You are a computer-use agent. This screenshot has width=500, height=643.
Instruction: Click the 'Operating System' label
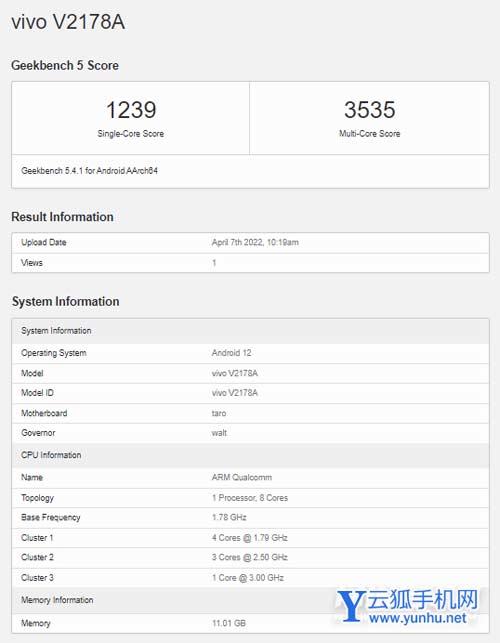54,353
